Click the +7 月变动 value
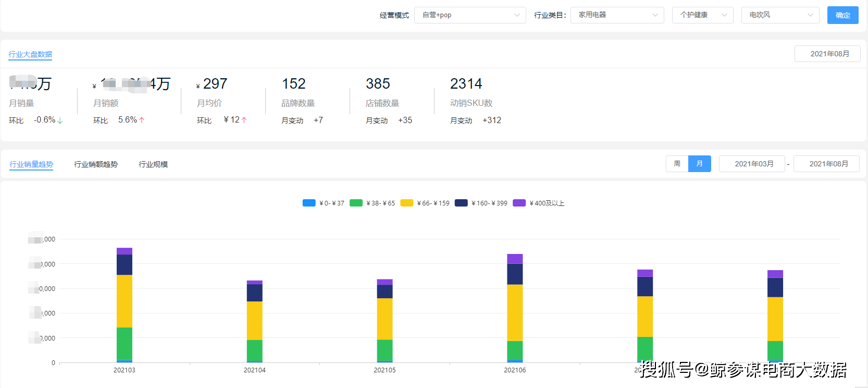The width and height of the screenshot is (868, 388). click(x=318, y=120)
